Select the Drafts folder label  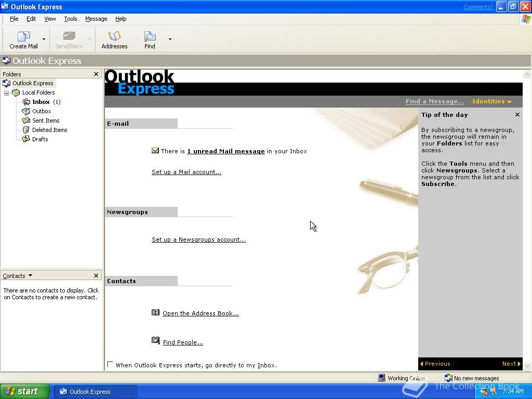40,139
